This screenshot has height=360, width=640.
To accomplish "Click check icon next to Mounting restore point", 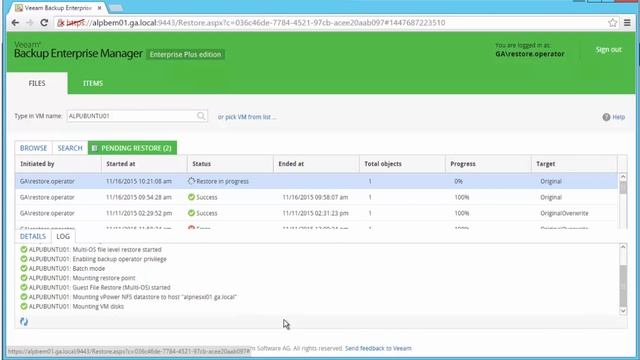I will point(24,278).
